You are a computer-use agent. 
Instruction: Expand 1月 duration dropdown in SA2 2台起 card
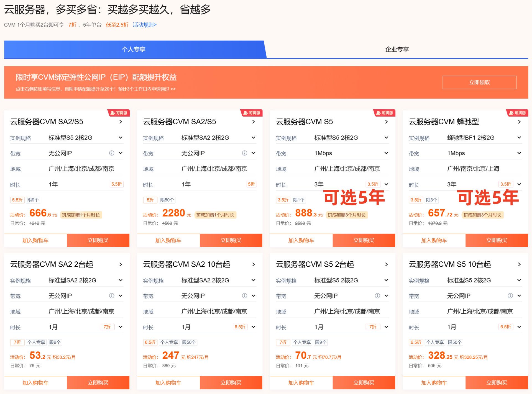point(121,327)
